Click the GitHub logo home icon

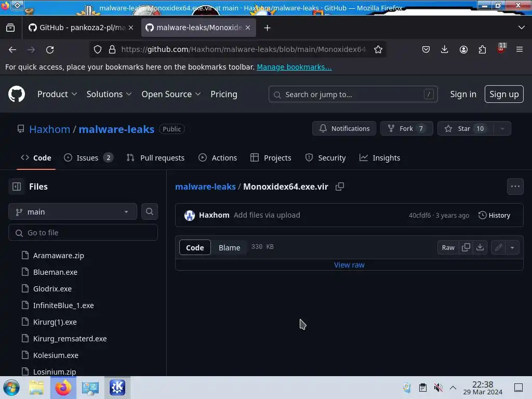pyautogui.click(x=17, y=94)
